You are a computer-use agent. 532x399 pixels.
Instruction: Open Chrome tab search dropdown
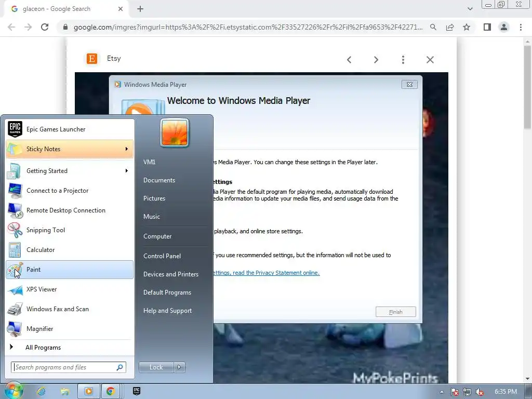[470, 9]
